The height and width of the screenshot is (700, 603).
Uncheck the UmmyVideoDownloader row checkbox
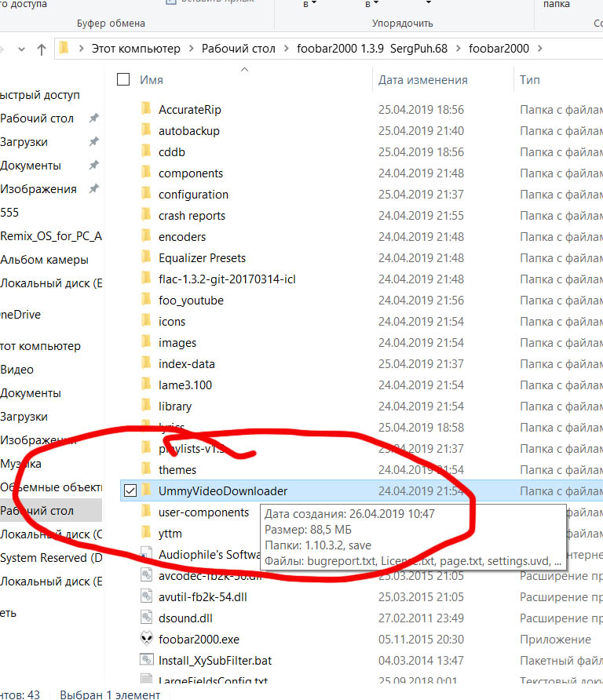point(130,490)
